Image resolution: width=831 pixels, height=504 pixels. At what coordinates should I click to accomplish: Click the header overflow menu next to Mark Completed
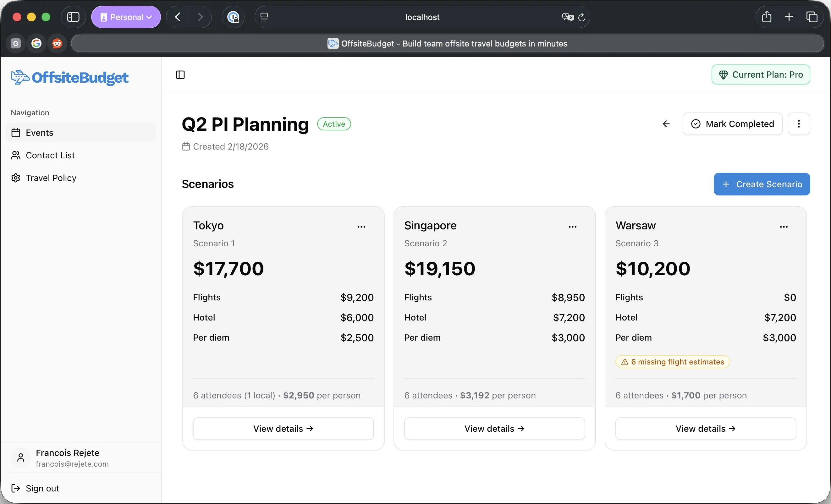(799, 124)
